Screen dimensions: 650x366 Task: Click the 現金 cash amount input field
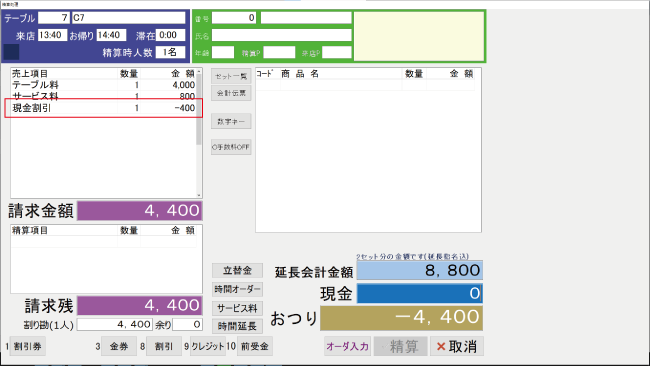420,293
